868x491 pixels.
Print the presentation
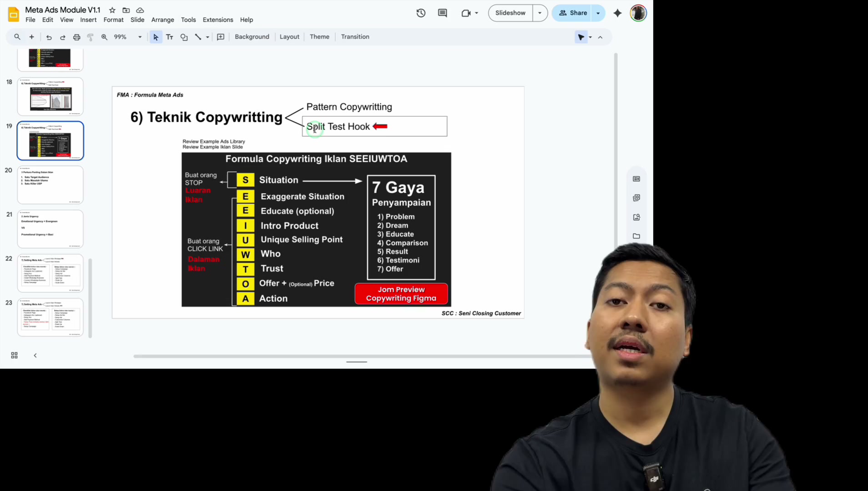point(76,37)
